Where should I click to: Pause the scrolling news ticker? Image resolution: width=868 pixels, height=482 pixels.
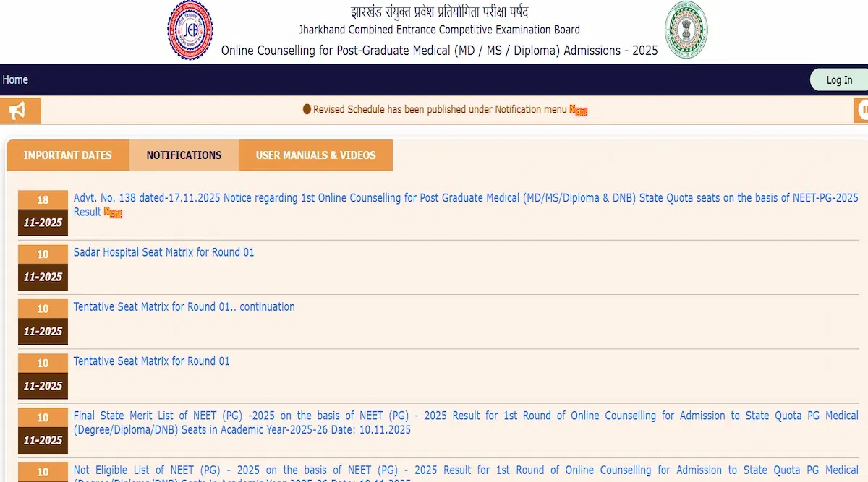coord(862,111)
